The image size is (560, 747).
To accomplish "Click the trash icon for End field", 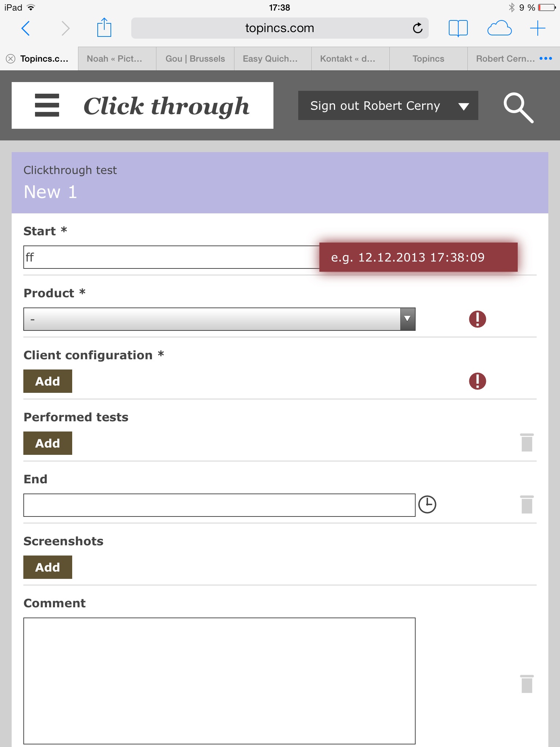I will tap(527, 504).
